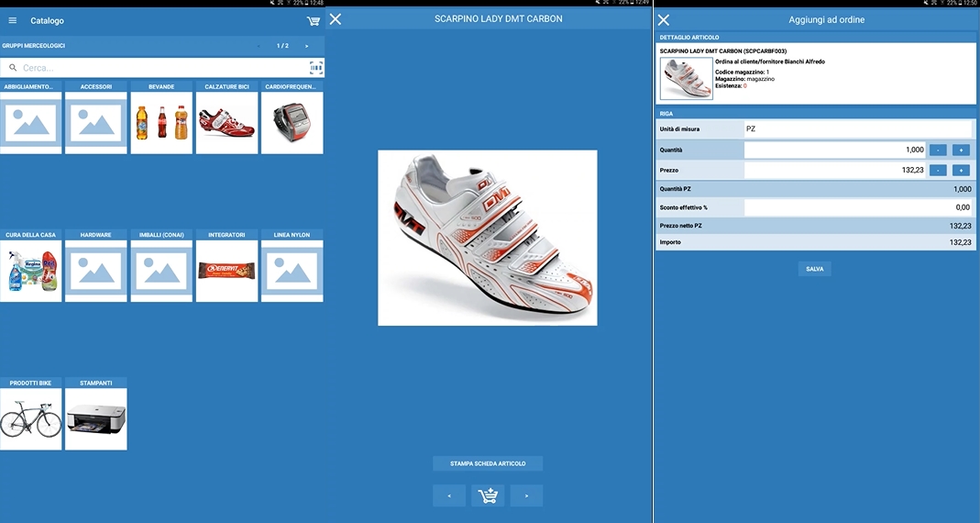Open the Calzature Bici category
Image resolution: width=980 pixels, height=523 pixels.
tap(226, 117)
